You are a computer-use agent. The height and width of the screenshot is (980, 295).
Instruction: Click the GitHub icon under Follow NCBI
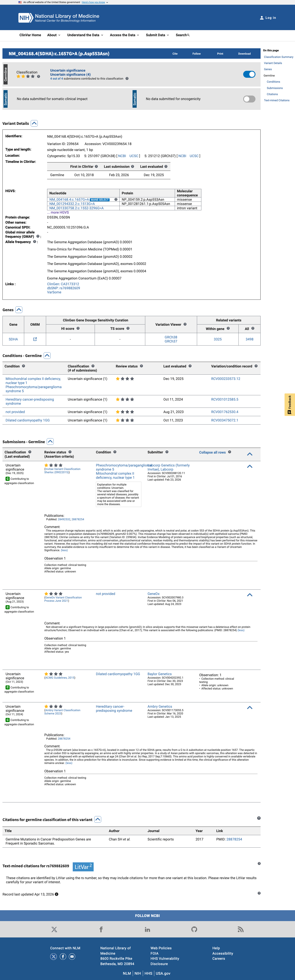click(x=194, y=929)
